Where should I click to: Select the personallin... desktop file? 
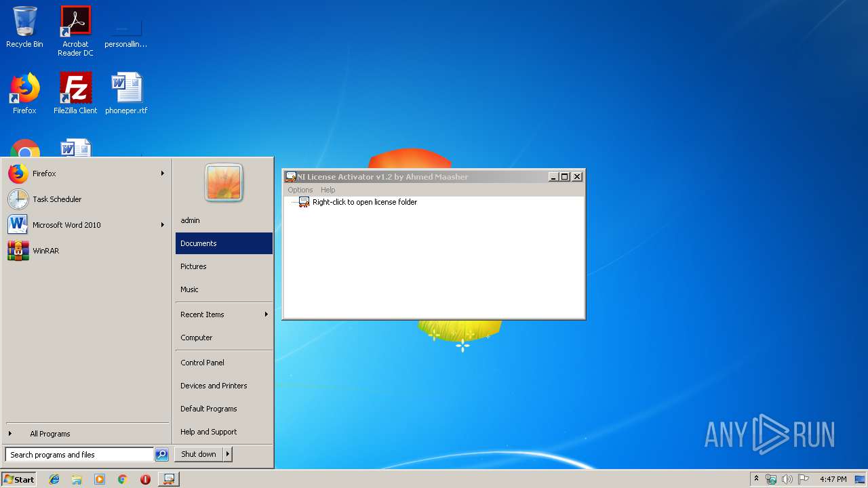click(x=126, y=31)
